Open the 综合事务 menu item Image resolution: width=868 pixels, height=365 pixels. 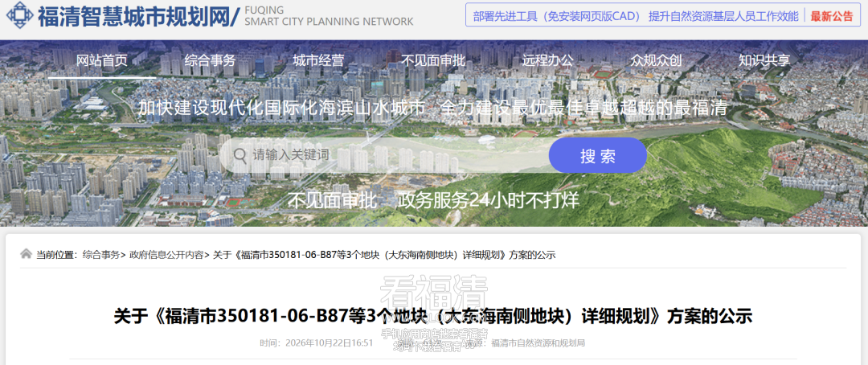pos(210,60)
